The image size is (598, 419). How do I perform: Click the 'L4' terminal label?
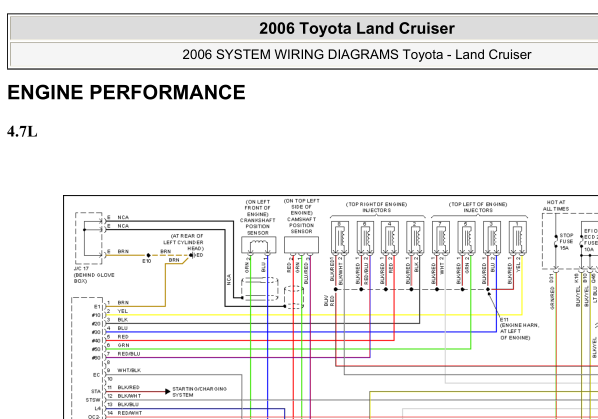[98, 409]
